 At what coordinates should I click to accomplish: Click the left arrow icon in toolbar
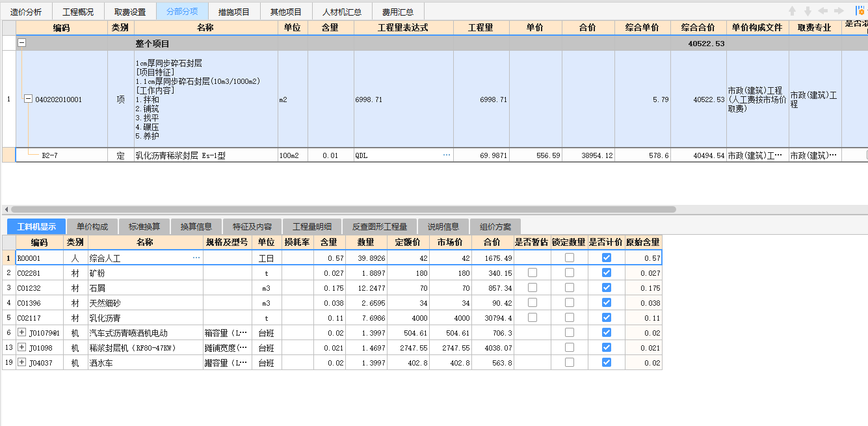click(x=823, y=11)
